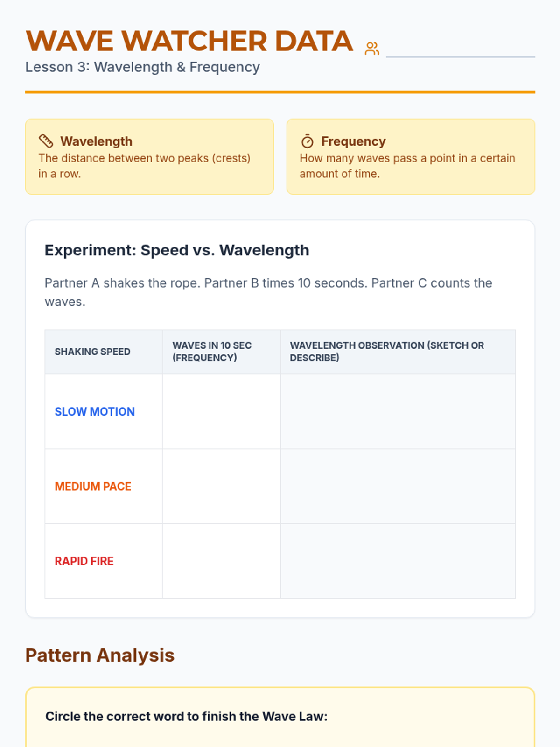Click the Wavelength Observation column header
560x747 pixels.
[387, 352]
